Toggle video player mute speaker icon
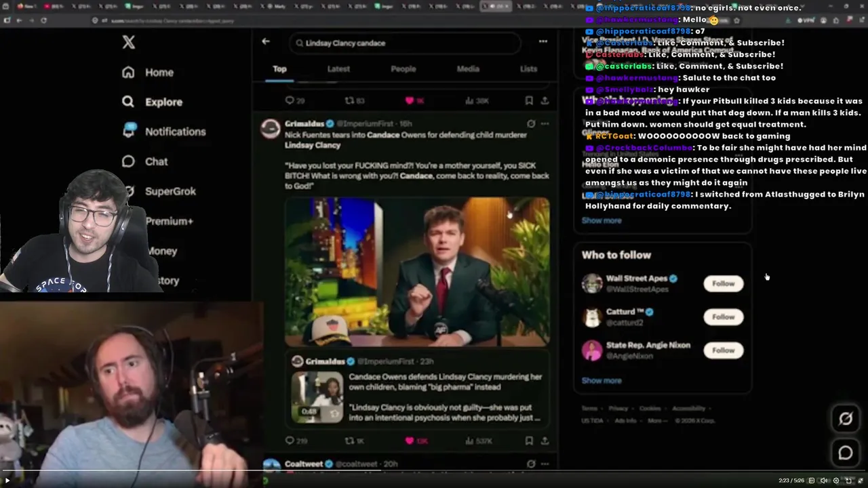The image size is (868, 488). [823, 481]
